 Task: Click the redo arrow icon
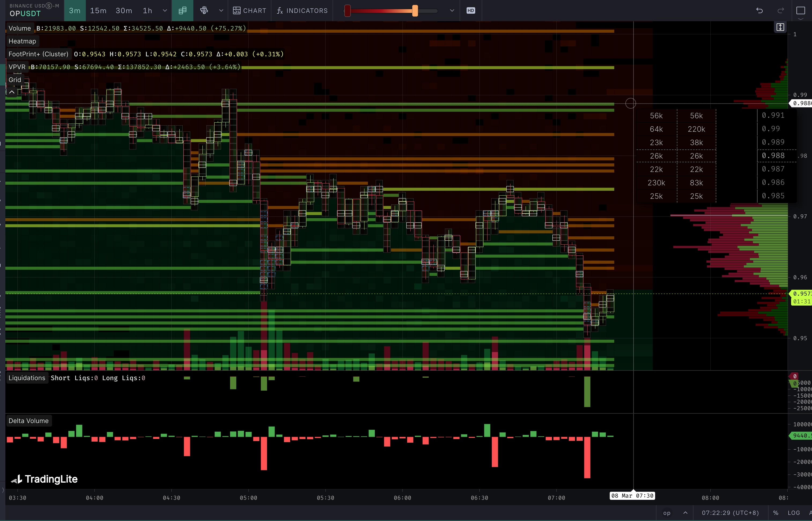pyautogui.click(x=781, y=10)
